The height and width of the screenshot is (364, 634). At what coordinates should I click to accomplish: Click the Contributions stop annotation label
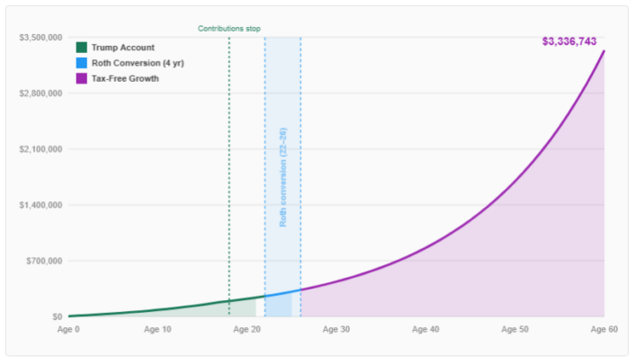click(229, 29)
